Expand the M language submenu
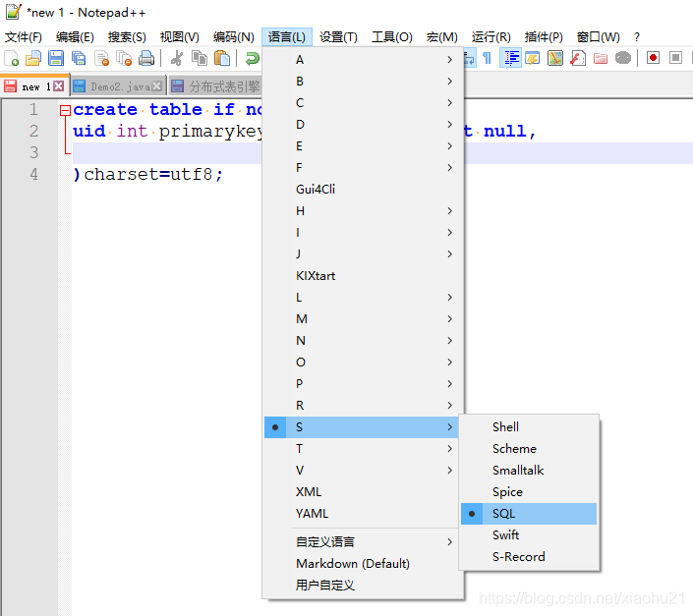Image resolution: width=693 pixels, height=616 pixels. pyautogui.click(x=363, y=319)
